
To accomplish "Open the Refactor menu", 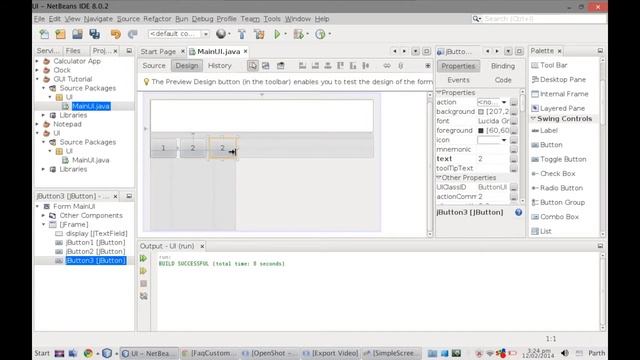I will click(x=157, y=19).
